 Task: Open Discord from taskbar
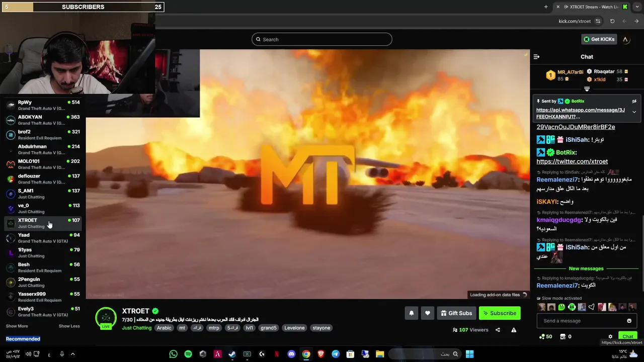click(291, 354)
